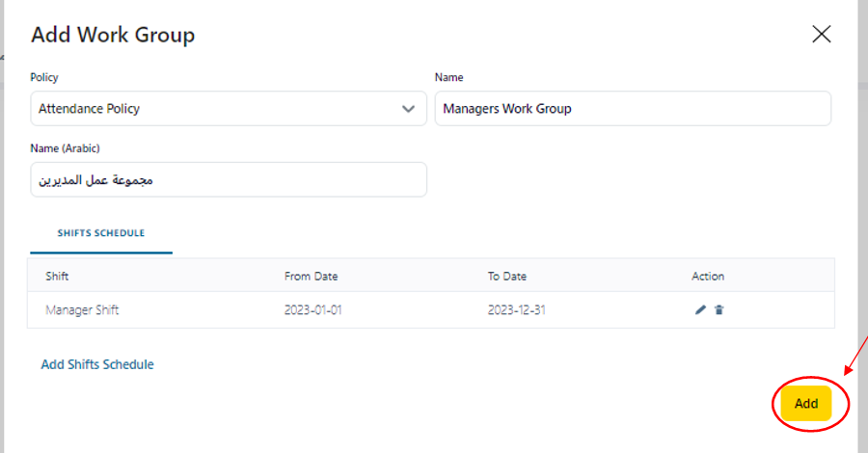Select the Manager Shift row name
This screenshot has width=868, height=453.
pos(82,310)
